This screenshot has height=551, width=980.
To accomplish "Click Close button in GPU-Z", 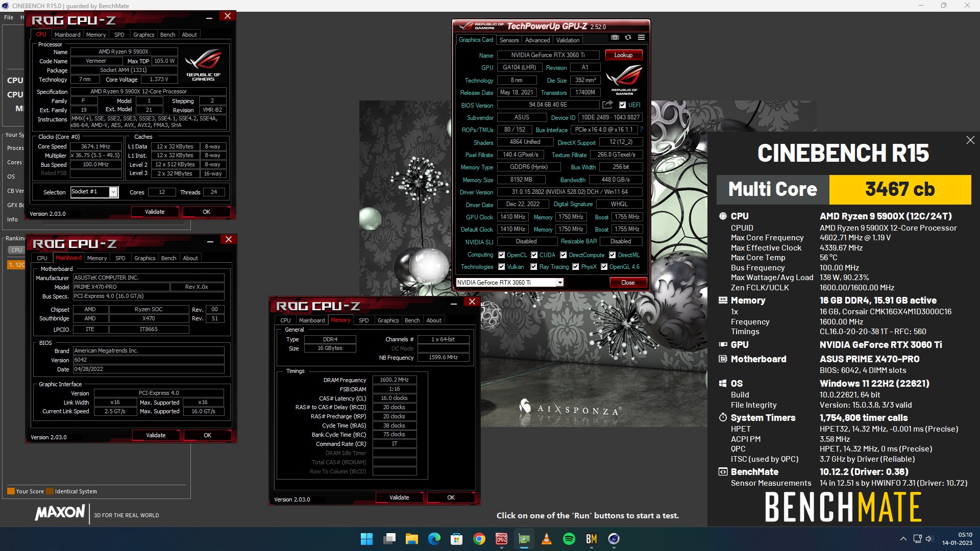I will point(628,283).
